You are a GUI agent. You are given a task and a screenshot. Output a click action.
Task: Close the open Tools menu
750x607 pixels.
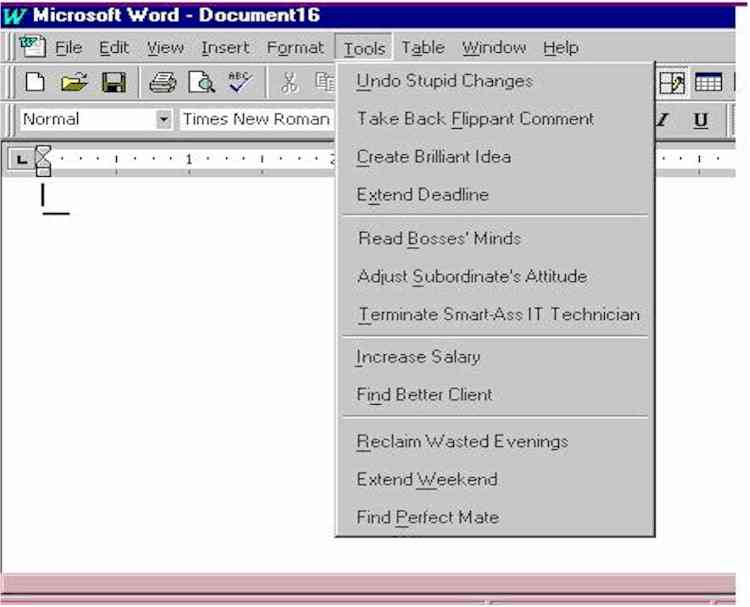[x=364, y=48]
